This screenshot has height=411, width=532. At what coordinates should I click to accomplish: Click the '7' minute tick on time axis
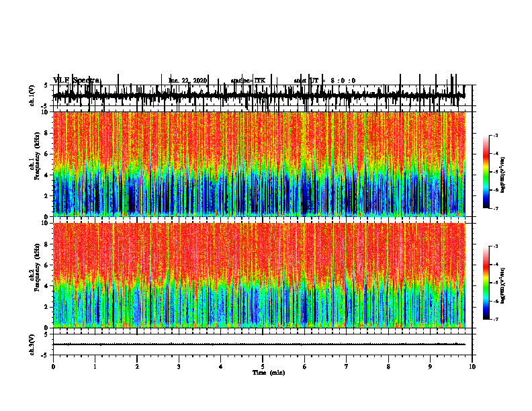tap(347, 367)
